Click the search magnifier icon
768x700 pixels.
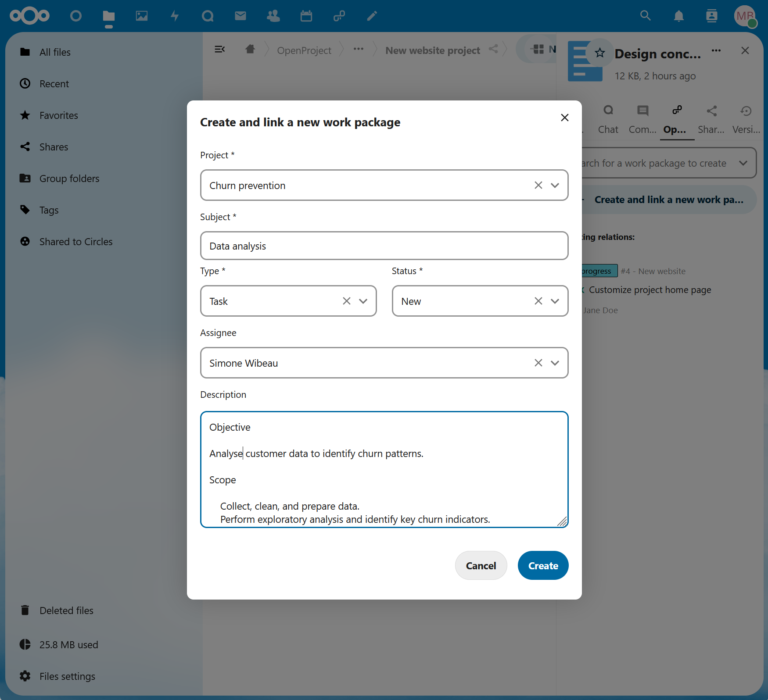coord(645,16)
